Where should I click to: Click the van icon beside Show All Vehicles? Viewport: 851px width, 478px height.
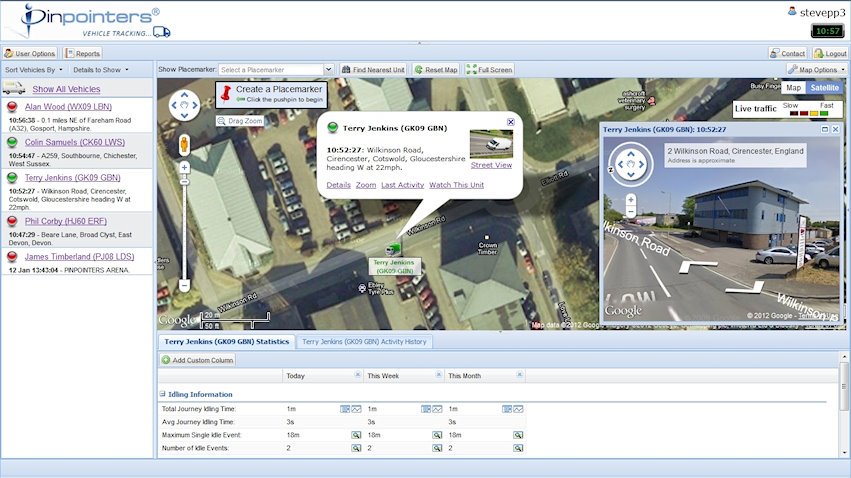[14, 88]
